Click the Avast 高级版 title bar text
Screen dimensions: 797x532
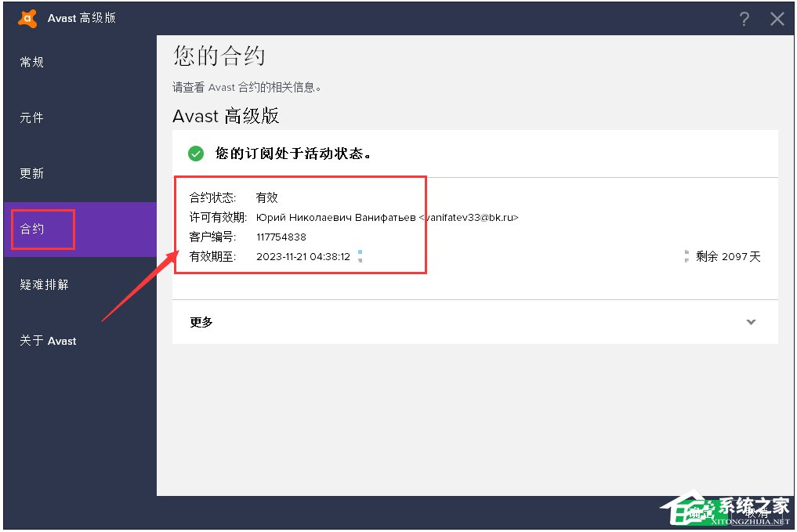click(82, 18)
